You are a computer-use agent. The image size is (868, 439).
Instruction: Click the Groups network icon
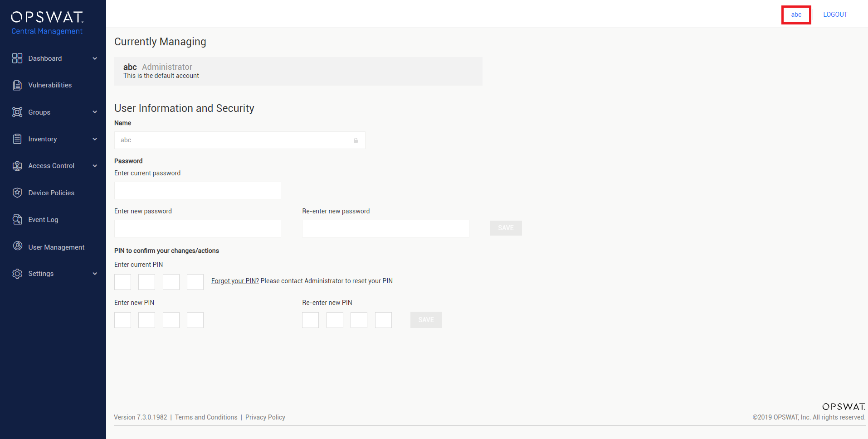tap(17, 112)
